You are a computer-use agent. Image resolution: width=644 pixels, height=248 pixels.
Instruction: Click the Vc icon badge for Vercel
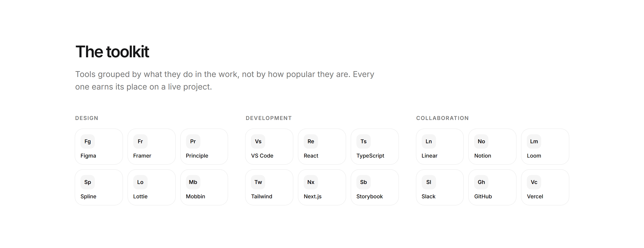(x=534, y=182)
